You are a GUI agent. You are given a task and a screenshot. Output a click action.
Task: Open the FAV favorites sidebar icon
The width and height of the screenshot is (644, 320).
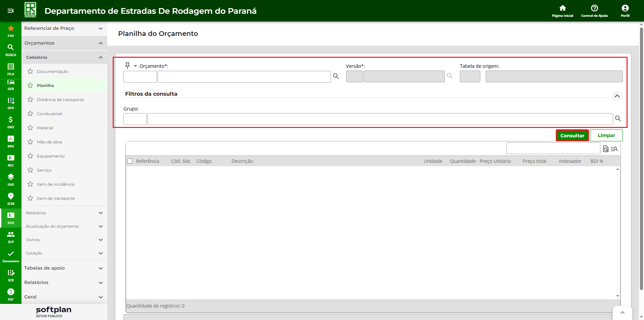coord(11,29)
